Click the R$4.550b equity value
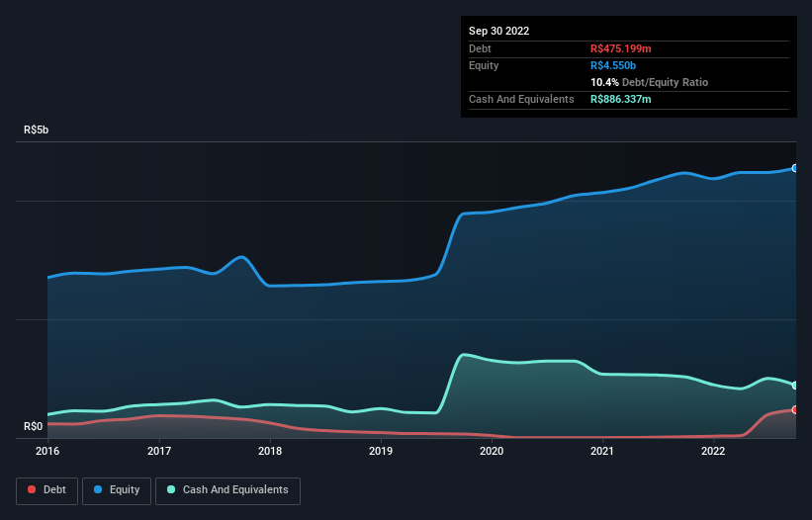 [x=613, y=65]
